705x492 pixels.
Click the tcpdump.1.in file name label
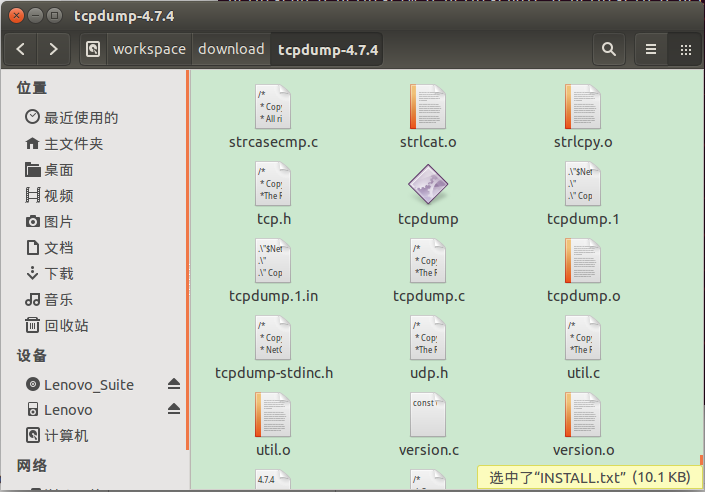273,296
